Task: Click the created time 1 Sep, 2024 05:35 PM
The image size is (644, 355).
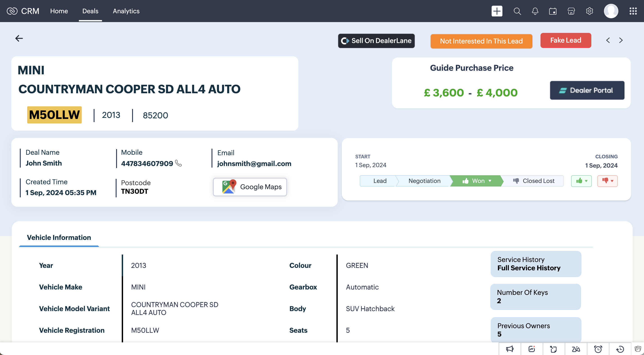Action: (x=61, y=193)
